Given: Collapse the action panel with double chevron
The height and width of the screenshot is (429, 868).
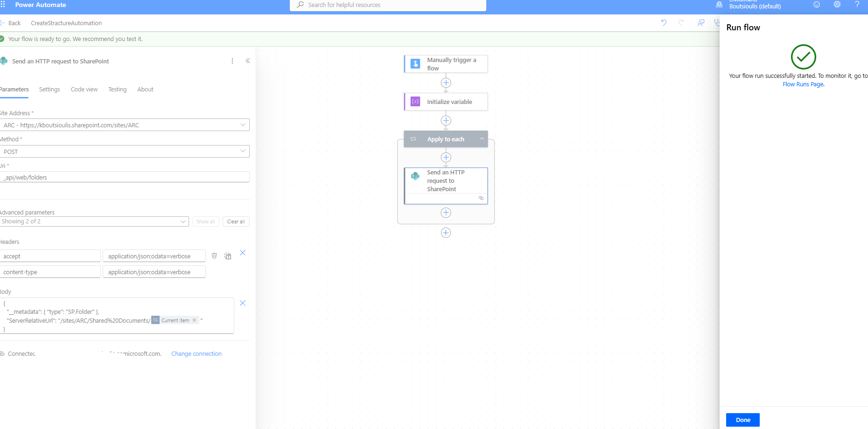Looking at the screenshot, I should click(248, 61).
